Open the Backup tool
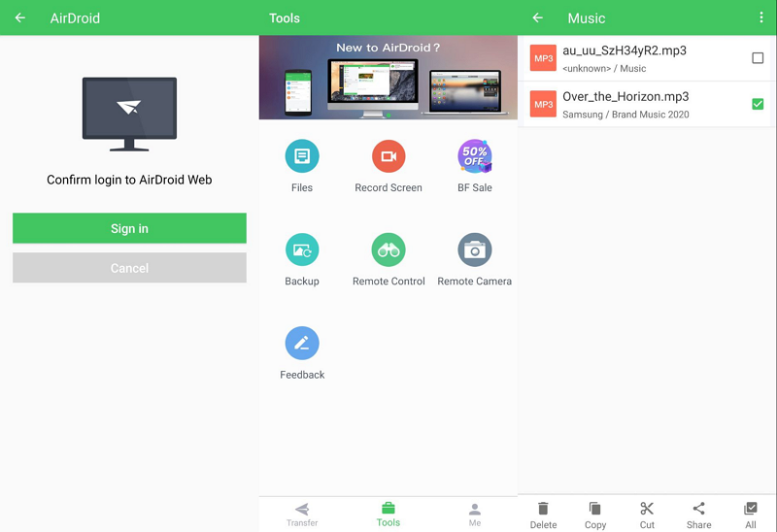777x532 pixels. (x=302, y=249)
